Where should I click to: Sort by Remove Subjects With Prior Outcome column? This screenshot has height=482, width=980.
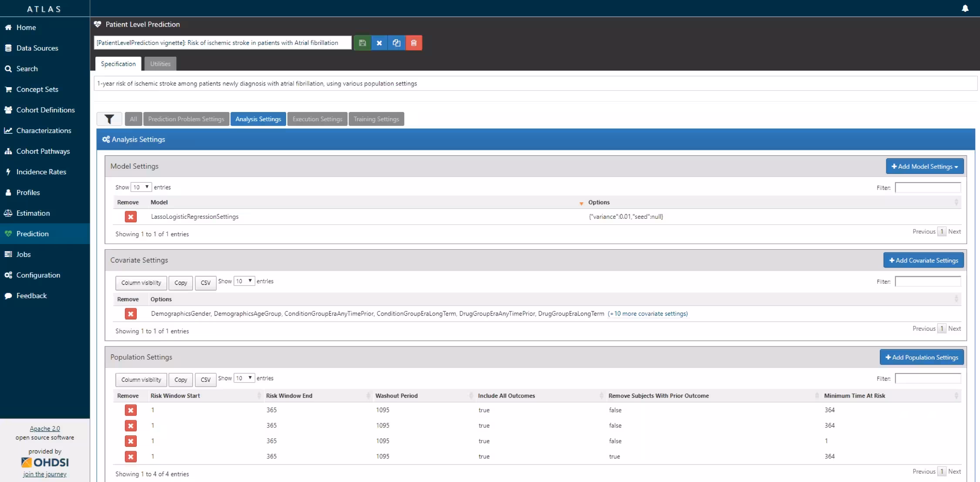[x=713, y=396]
